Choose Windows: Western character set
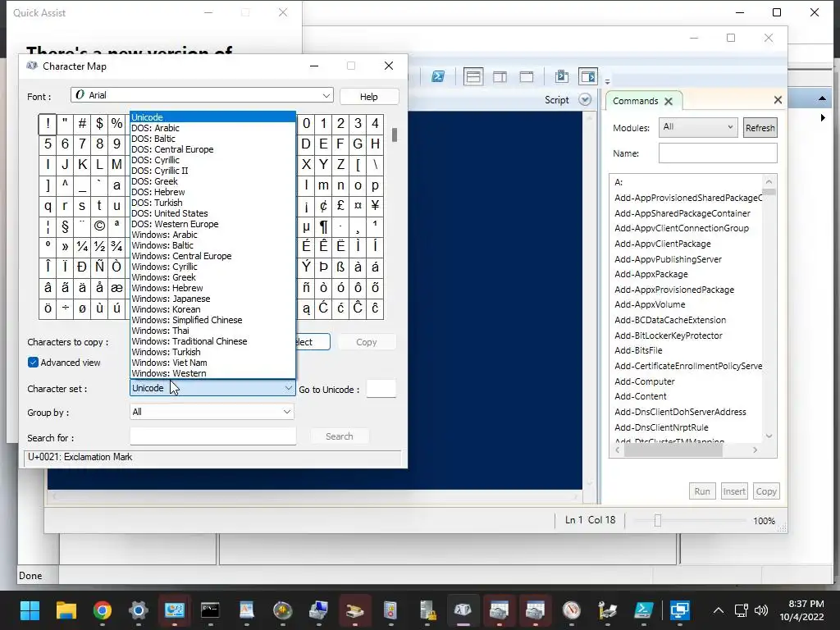 pos(213,373)
